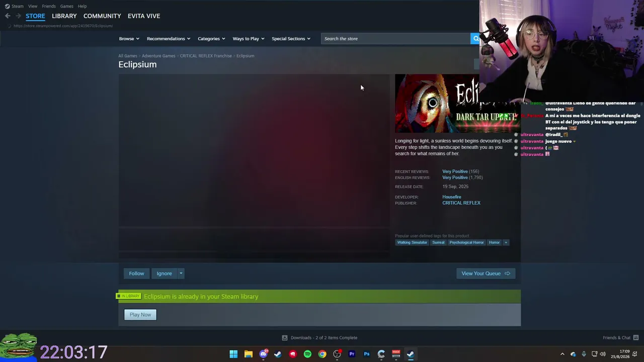Open OBS Studio from the taskbar
Image resolution: width=644 pixels, height=362 pixels.
(x=337, y=354)
